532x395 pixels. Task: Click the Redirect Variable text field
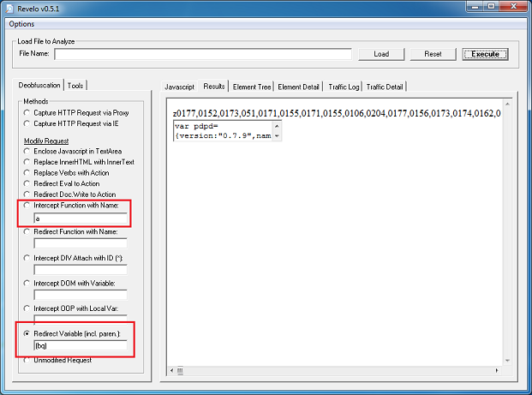tap(81, 345)
